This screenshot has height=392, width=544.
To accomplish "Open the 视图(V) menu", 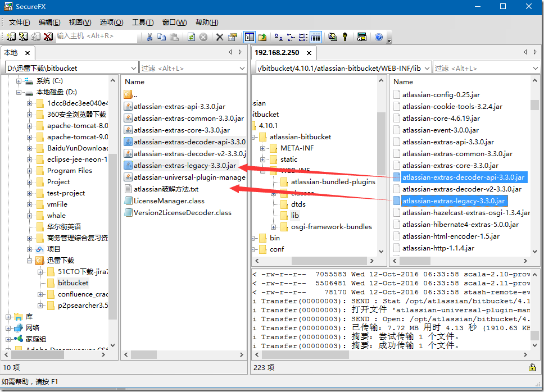I will point(80,22).
